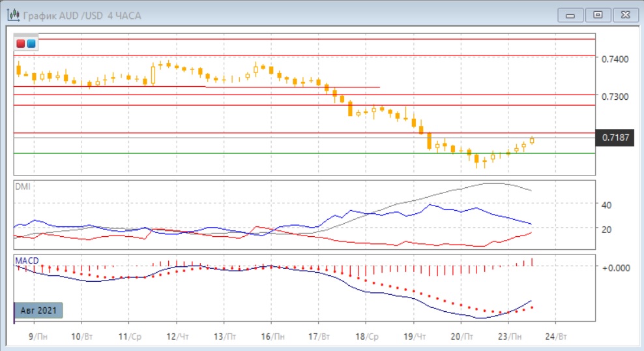
Task: Click the 16/Пн date on time axis
Action: coord(270,337)
